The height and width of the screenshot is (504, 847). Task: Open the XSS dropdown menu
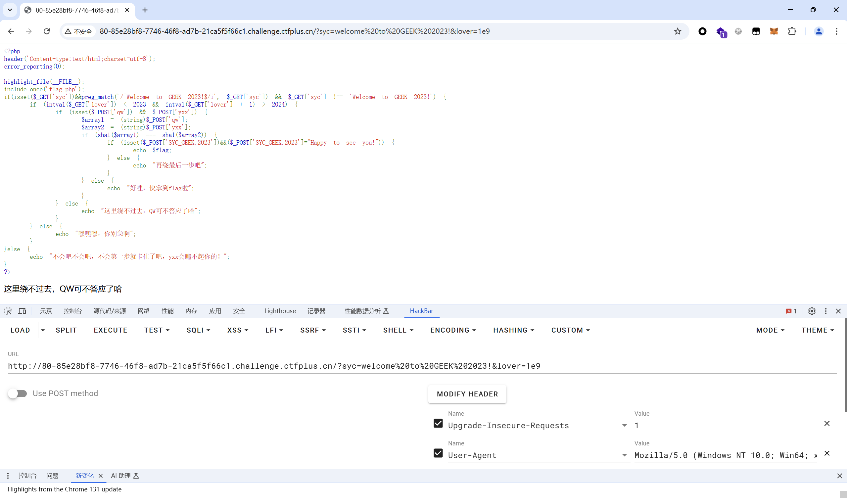click(238, 330)
